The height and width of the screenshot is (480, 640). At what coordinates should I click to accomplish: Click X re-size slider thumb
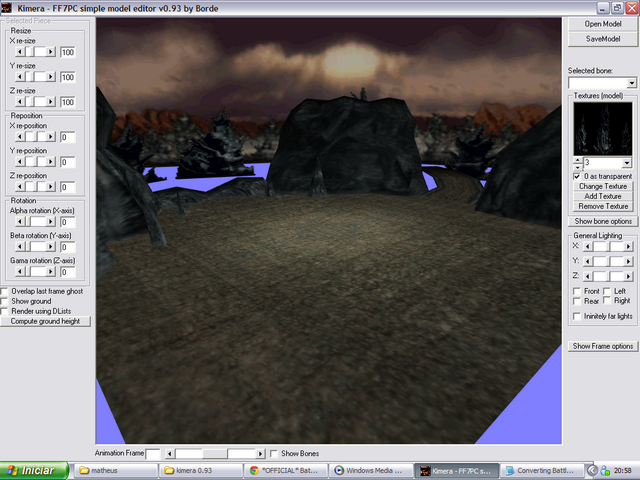coord(30,52)
